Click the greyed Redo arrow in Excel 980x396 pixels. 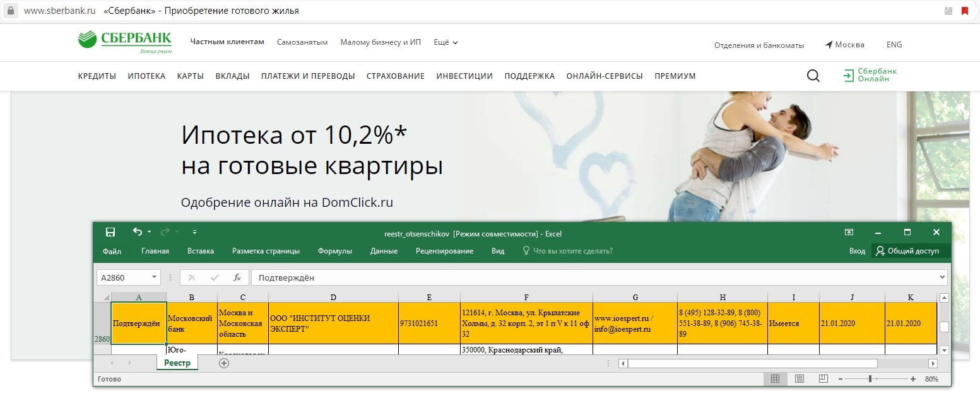click(x=165, y=232)
